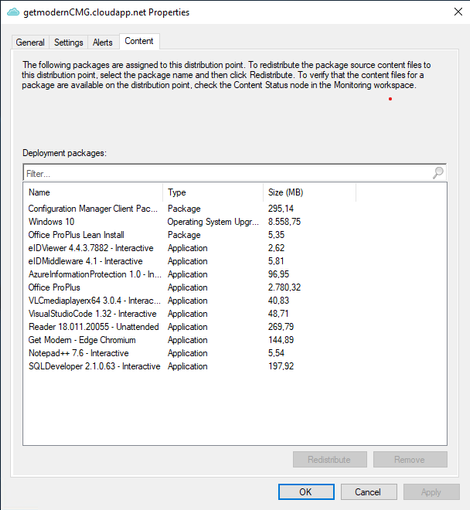Click the Remove button
This screenshot has height=510, width=470.
point(410,460)
